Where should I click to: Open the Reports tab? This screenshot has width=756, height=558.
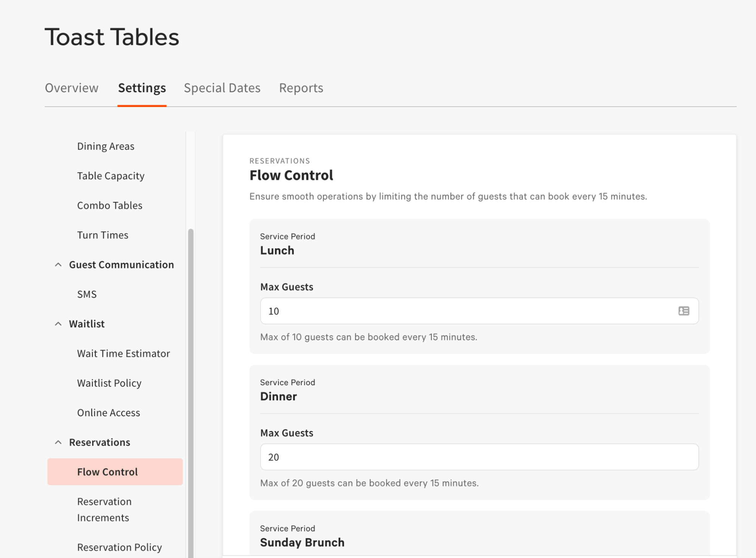[301, 88]
